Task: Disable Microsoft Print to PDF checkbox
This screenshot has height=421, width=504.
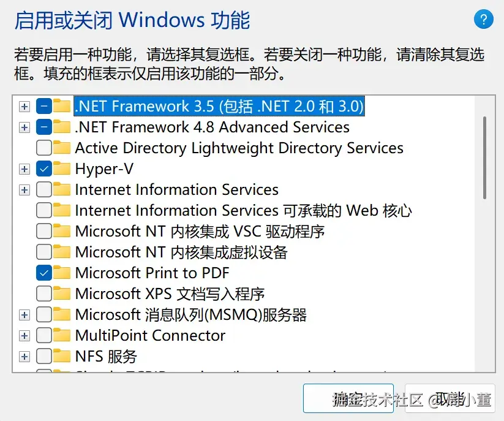Action: (x=44, y=273)
